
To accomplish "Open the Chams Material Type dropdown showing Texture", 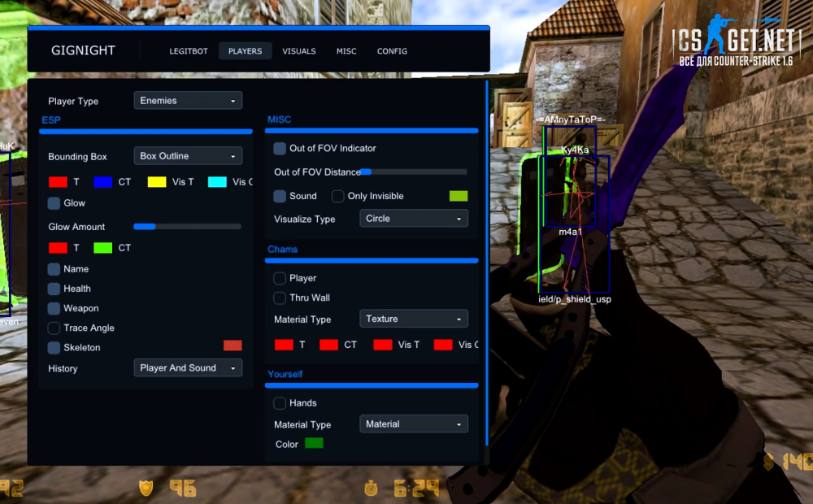I will click(x=414, y=319).
